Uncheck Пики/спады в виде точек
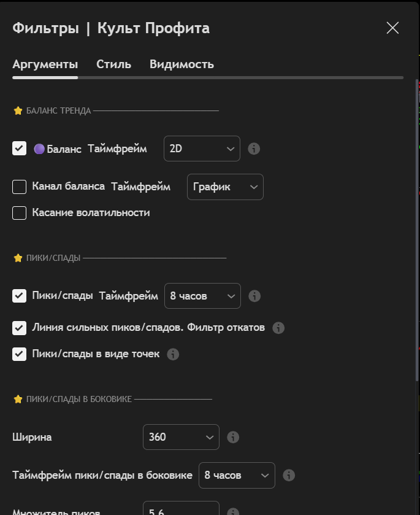 point(20,354)
